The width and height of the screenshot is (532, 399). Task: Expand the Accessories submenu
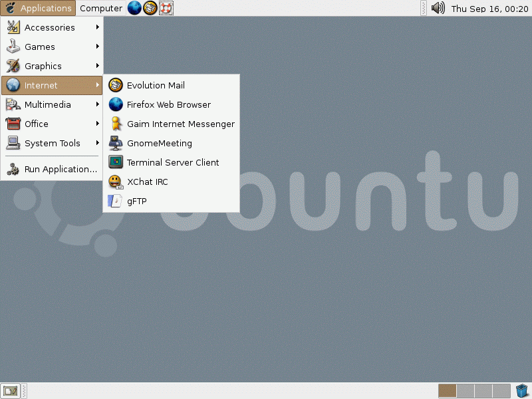click(51, 27)
